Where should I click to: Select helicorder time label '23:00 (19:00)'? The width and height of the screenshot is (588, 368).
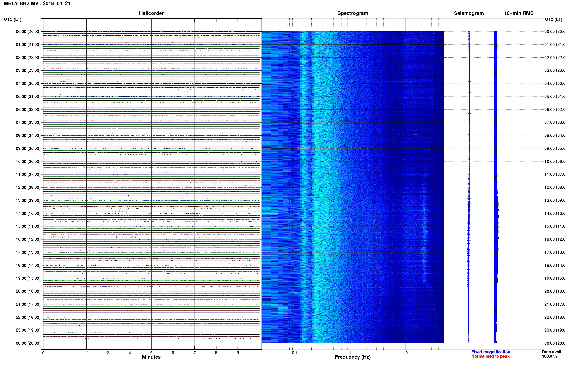coord(28,330)
